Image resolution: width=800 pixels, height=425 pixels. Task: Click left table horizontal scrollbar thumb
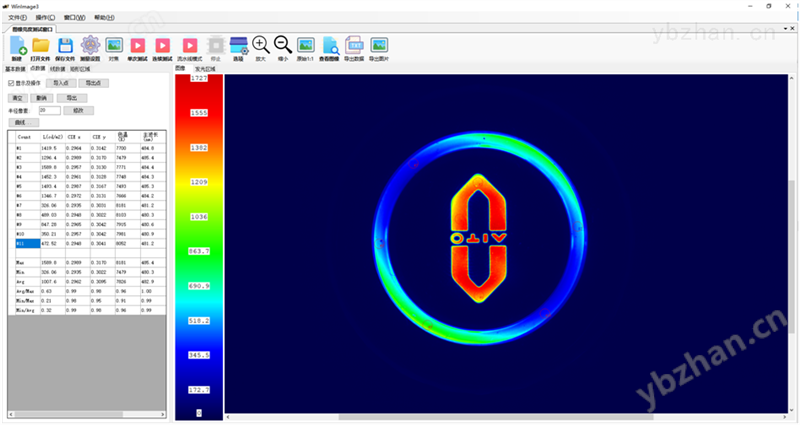pos(69,414)
